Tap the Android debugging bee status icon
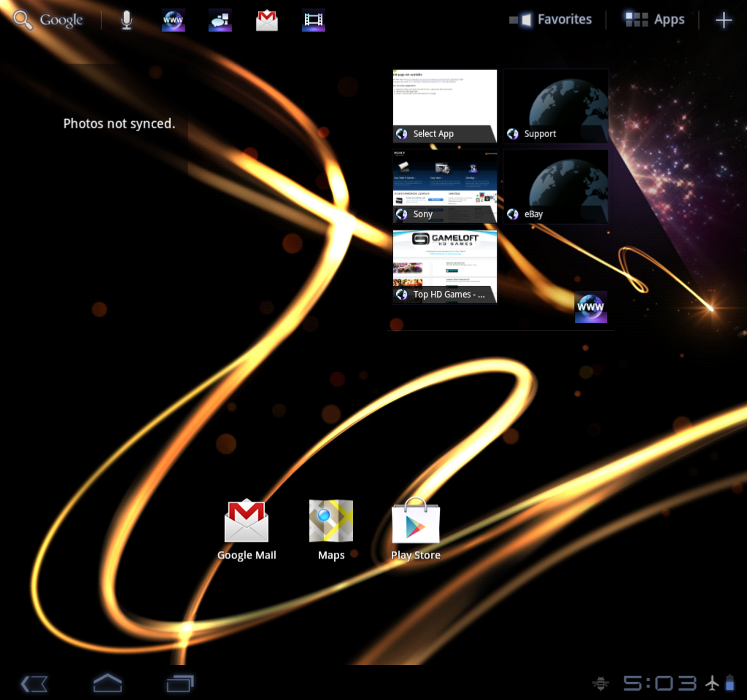This screenshot has width=747, height=700. tap(600, 682)
